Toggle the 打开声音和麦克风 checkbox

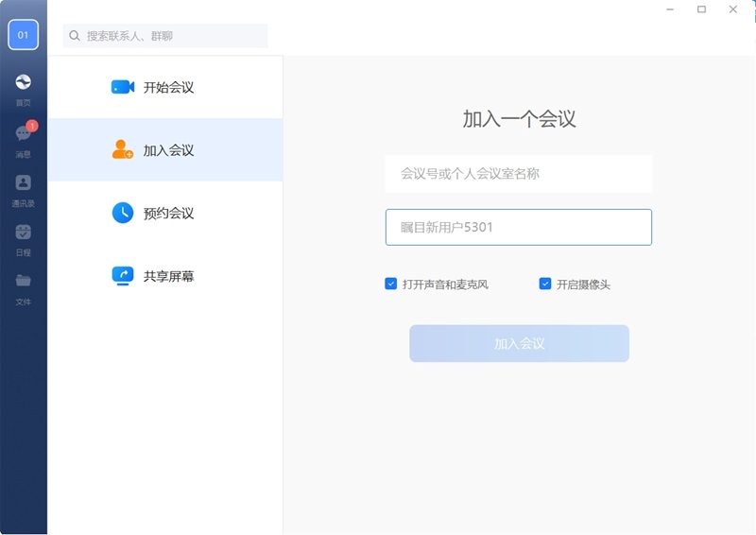[x=391, y=284]
